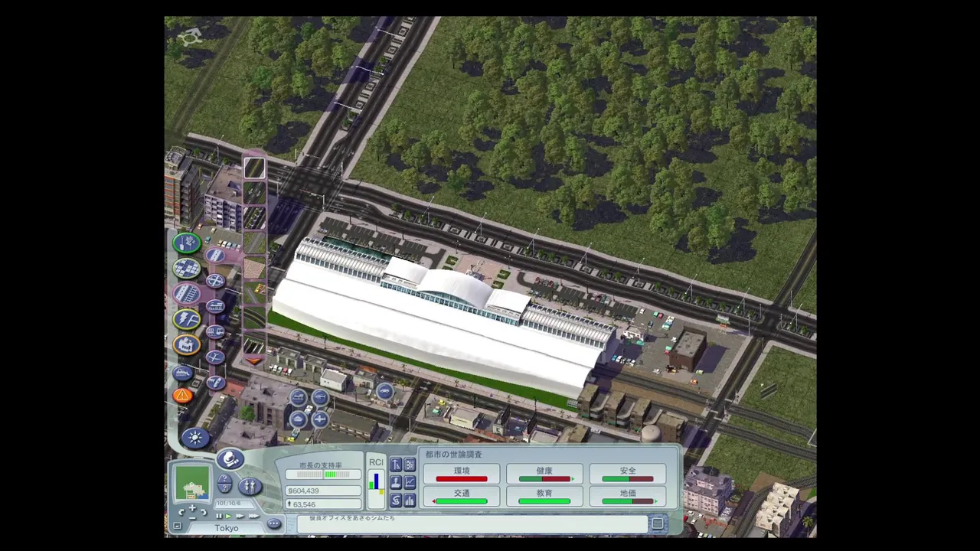Pick the first street thumbnail in flyout

click(254, 168)
